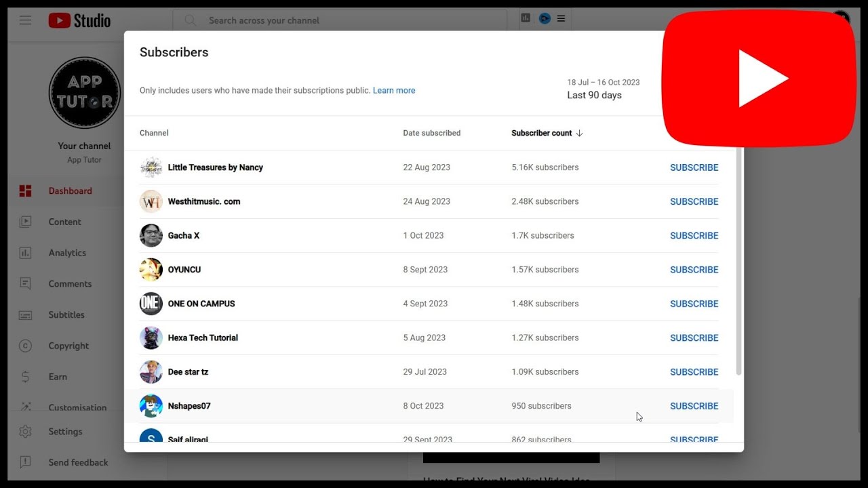Open the Last 90 days date range
868x488 pixels.
[x=603, y=89]
